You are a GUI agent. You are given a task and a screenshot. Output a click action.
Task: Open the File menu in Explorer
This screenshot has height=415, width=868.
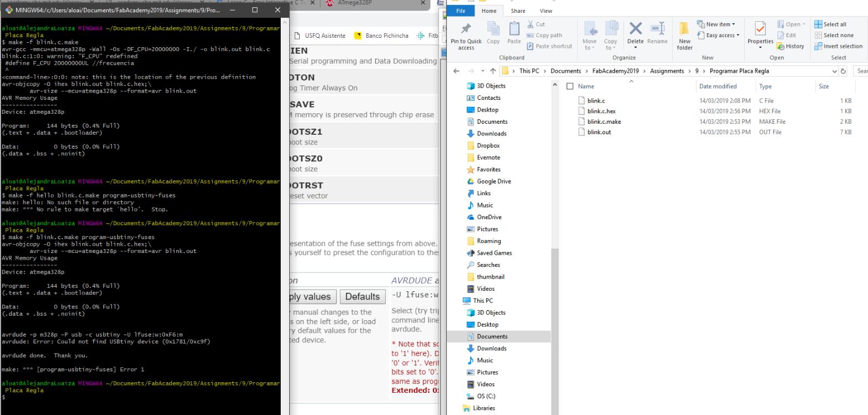[x=461, y=11]
